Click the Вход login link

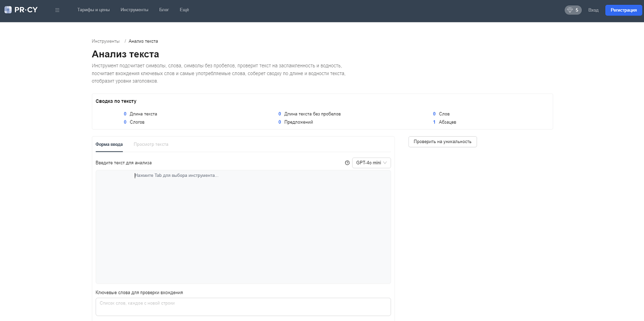point(593,10)
